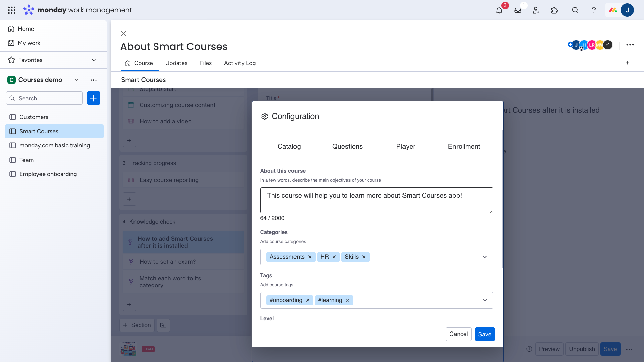This screenshot has width=644, height=362.
Task: Remove the #learning tag chip
Action: tap(347, 300)
